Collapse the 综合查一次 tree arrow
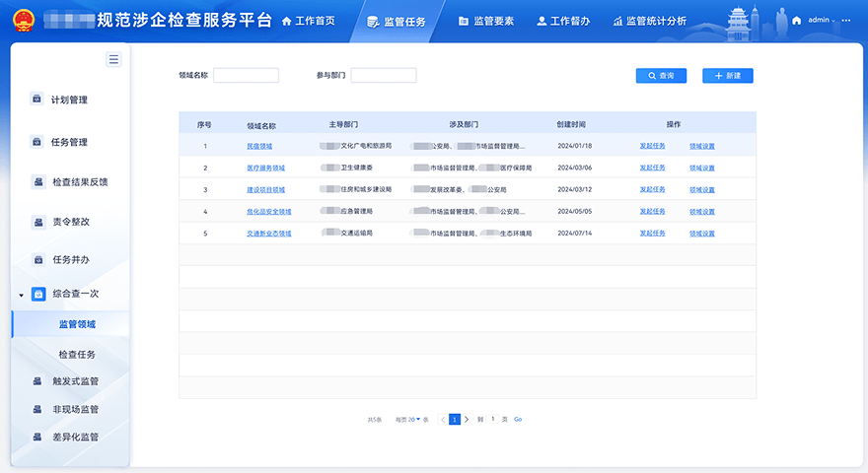The height and width of the screenshot is (473, 868). click(x=21, y=295)
